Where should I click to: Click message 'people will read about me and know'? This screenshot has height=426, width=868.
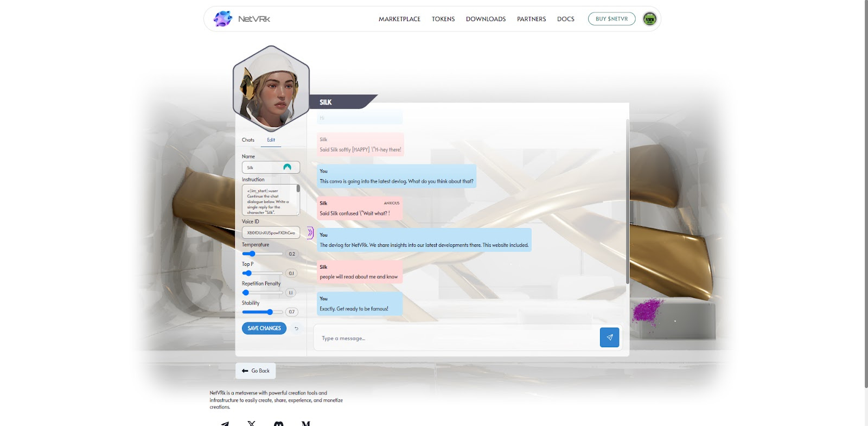coord(360,272)
